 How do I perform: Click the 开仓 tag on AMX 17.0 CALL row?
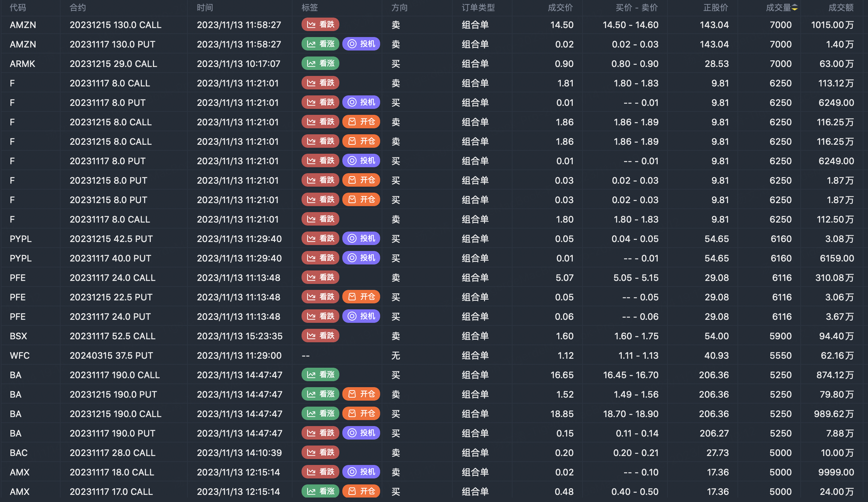(361, 492)
